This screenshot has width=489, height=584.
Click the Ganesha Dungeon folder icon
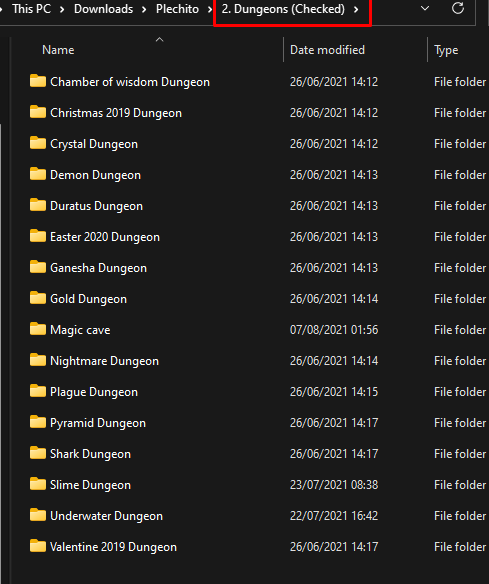point(38,267)
